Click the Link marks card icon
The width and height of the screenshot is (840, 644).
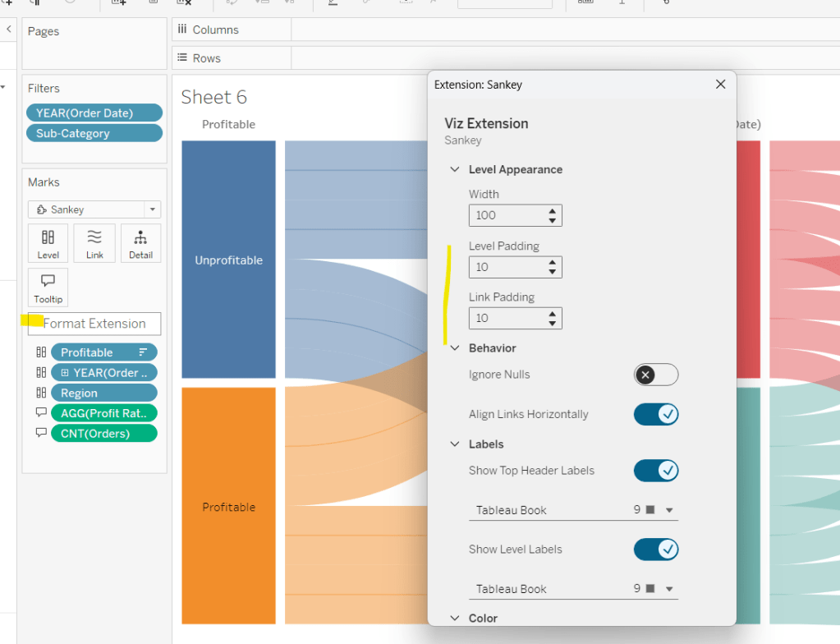[94, 243]
